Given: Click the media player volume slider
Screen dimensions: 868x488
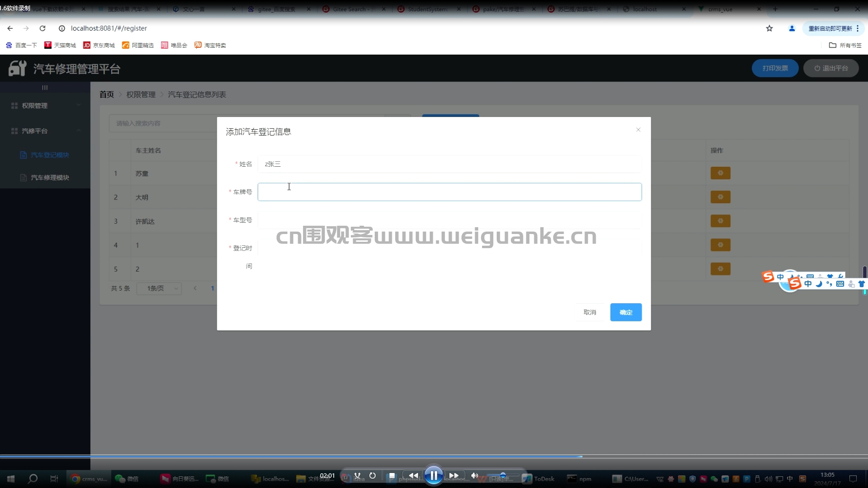Looking at the screenshot, I should [503, 475].
